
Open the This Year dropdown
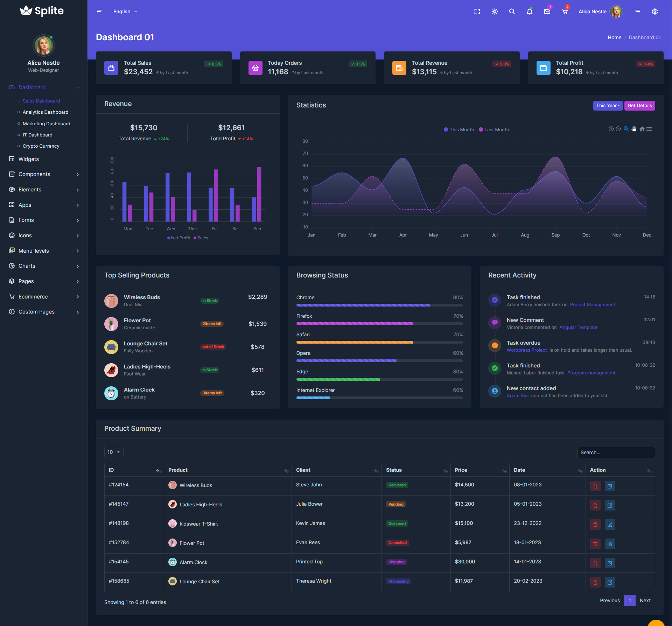[x=608, y=105]
